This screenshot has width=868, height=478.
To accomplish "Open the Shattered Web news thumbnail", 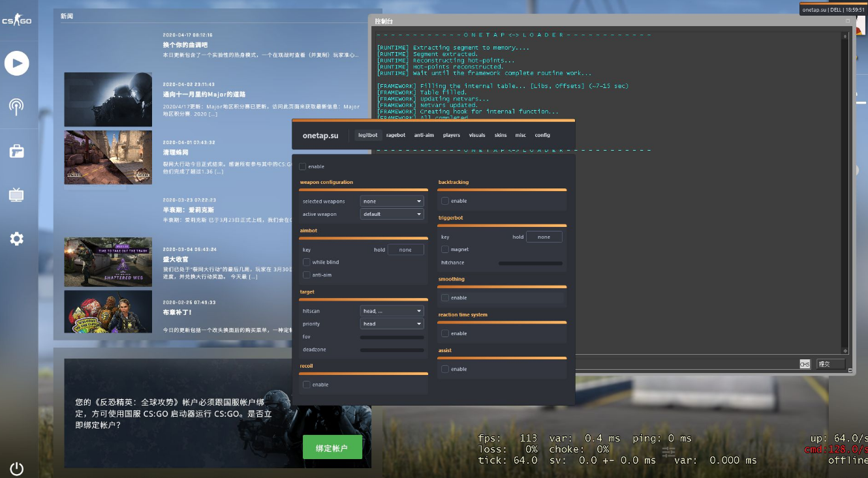I will coord(108,261).
